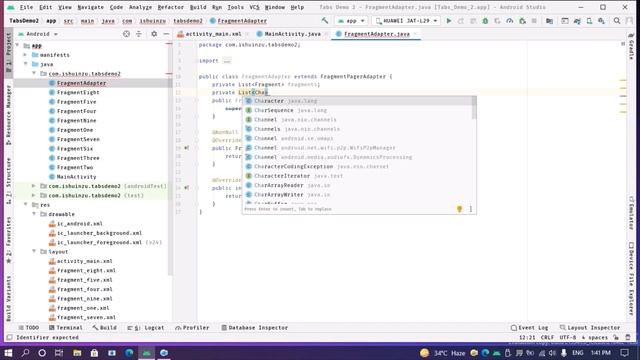Open the Refactor menu
Image resolution: width=640 pixels, height=360 pixels.
tap(171, 7)
